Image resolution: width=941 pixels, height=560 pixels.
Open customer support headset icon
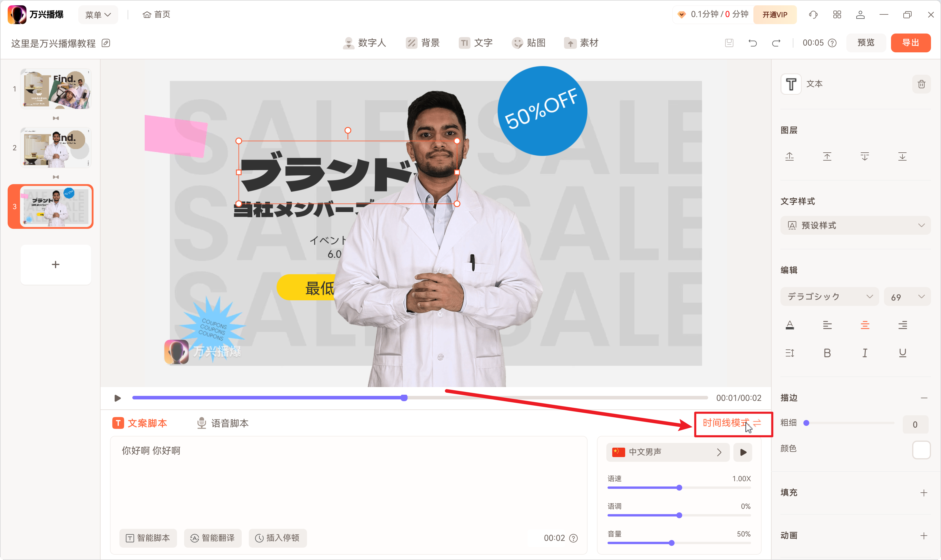click(x=813, y=15)
